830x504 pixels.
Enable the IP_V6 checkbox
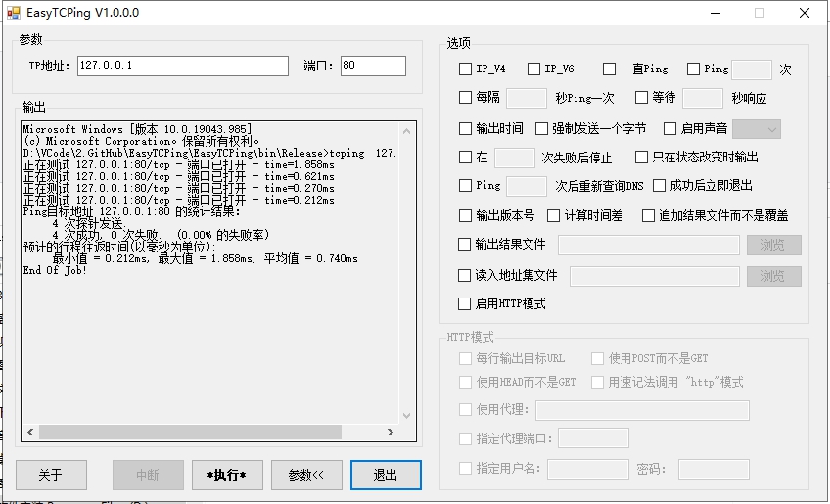(x=533, y=69)
